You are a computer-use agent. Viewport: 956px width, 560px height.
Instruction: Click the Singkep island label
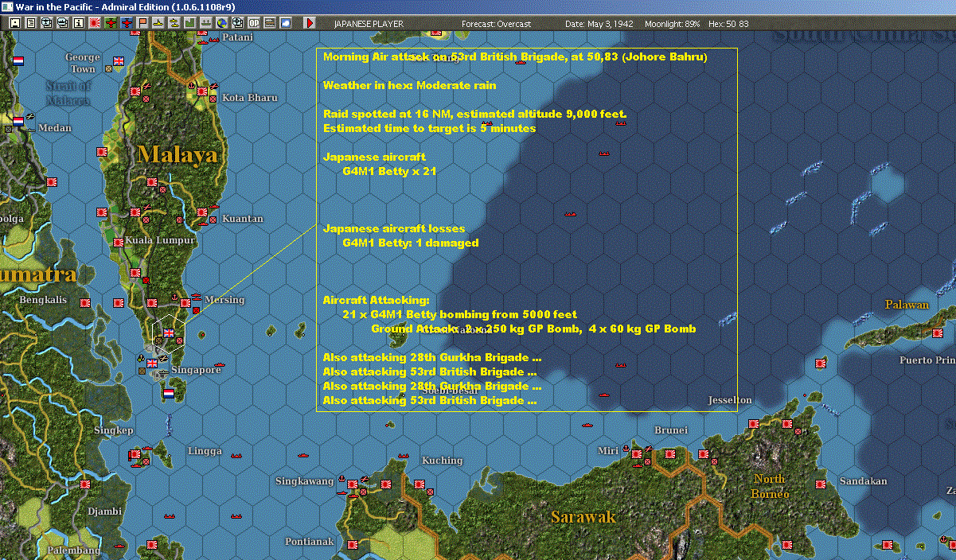tap(114, 430)
